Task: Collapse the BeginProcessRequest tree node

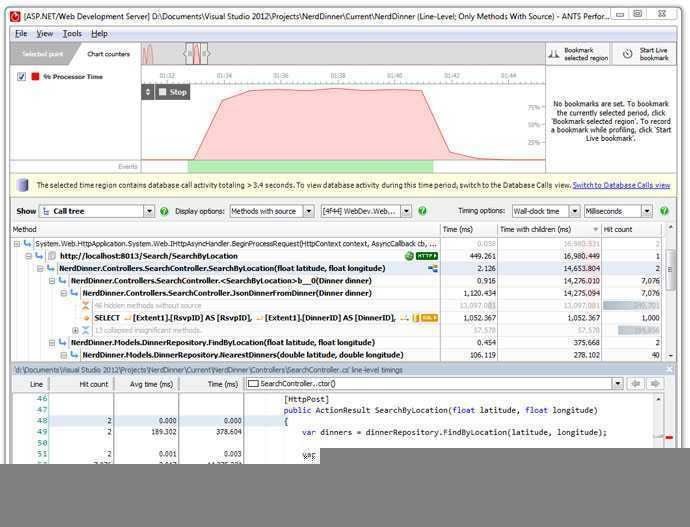Action: point(17,243)
